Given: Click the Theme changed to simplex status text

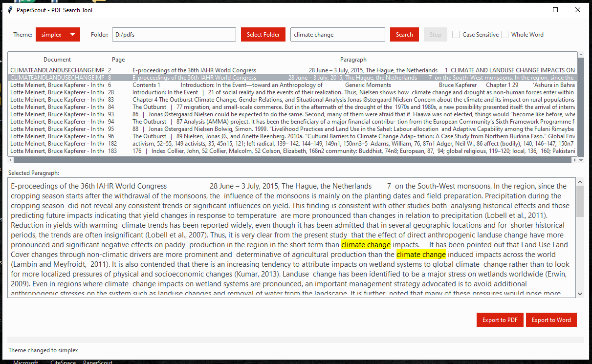Looking at the screenshot, I should 43,350.
